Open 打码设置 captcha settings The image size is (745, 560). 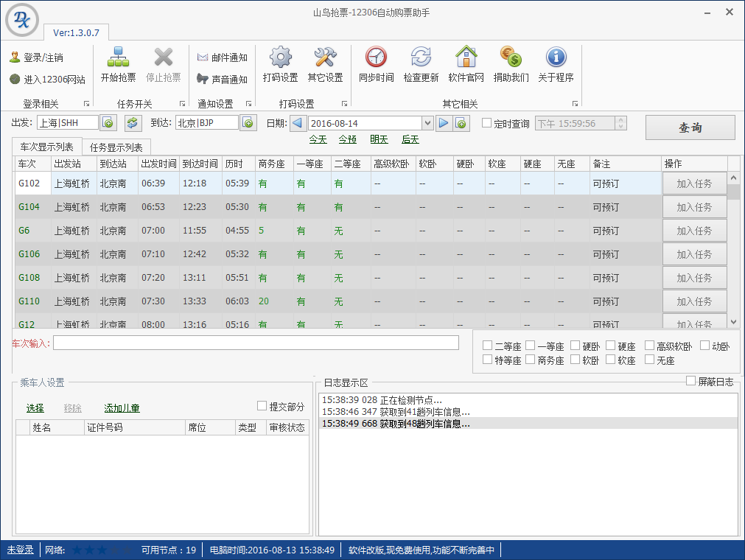click(279, 65)
